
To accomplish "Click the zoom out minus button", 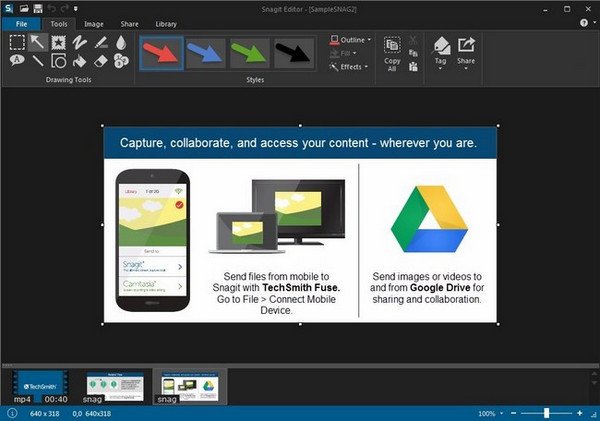I will pyautogui.click(x=514, y=413).
